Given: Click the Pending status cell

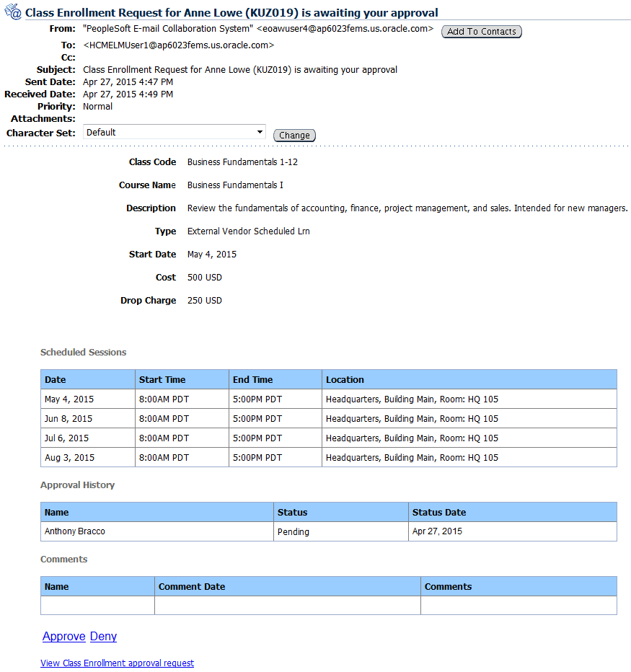Looking at the screenshot, I should pos(292,532).
